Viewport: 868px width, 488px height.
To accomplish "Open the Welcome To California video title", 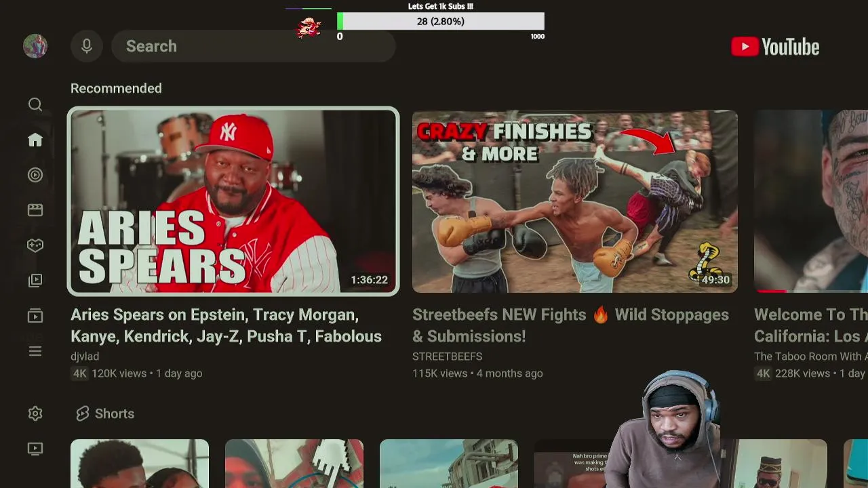I will click(x=811, y=325).
